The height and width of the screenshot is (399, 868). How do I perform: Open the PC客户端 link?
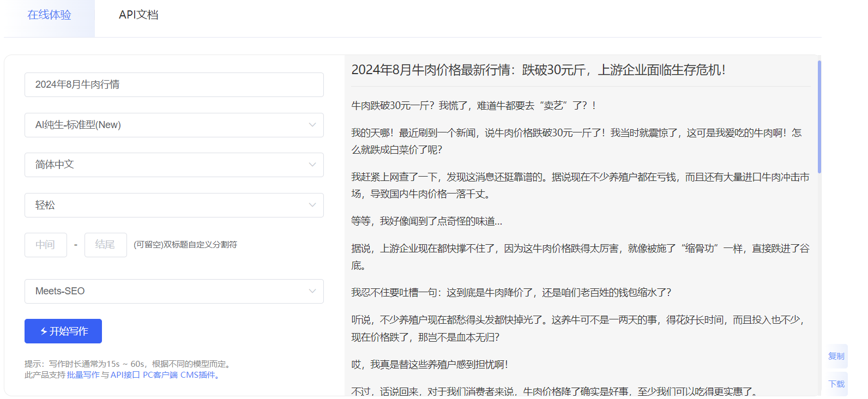[x=160, y=375]
